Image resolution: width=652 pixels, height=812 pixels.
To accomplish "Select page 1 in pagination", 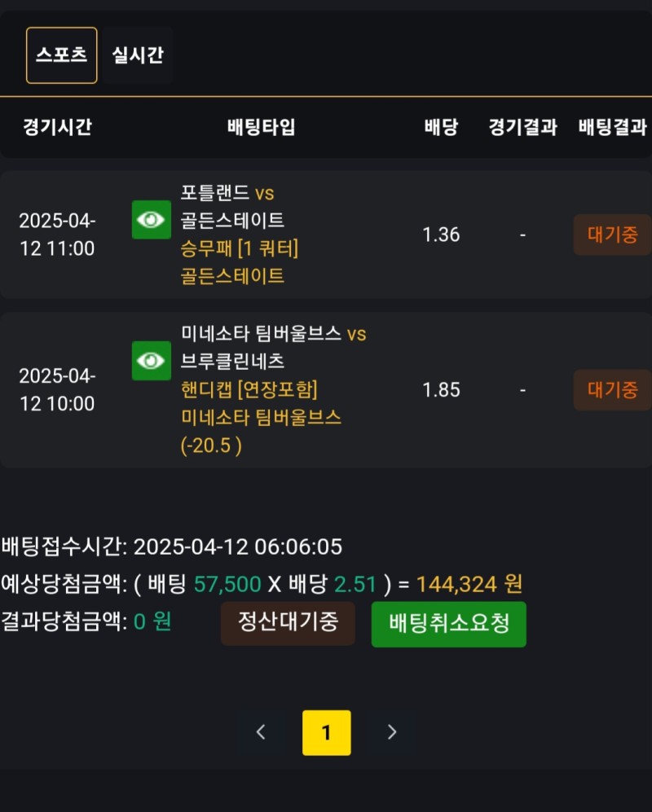I will tap(327, 732).
